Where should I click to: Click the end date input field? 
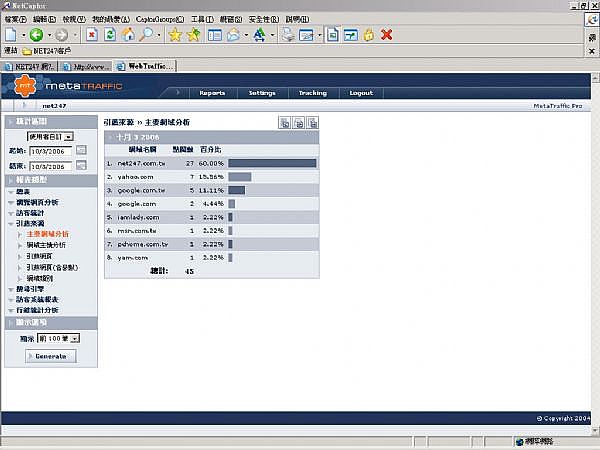click(51, 166)
